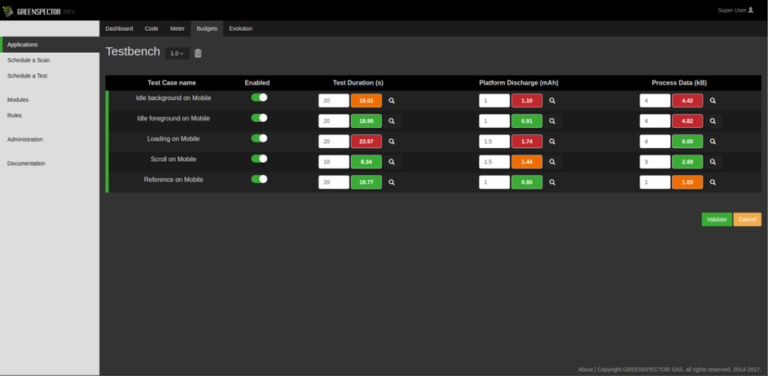The width and height of the screenshot is (768, 376).
Task: Click the Greenspector logo icon
Action: click(x=7, y=11)
